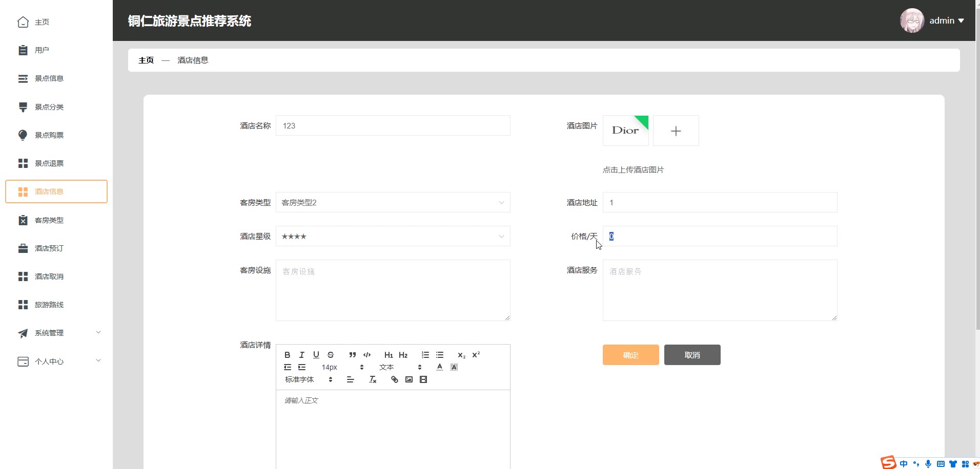The image size is (980, 469).
Task: Open the 酒店星级 star rating dropdown
Action: coord(393,237)
